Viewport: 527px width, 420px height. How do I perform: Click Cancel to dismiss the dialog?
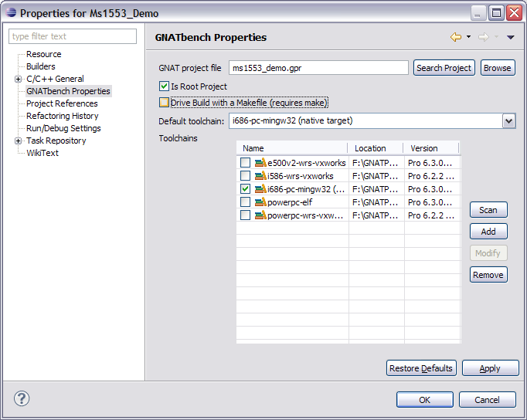coord(487,399)
